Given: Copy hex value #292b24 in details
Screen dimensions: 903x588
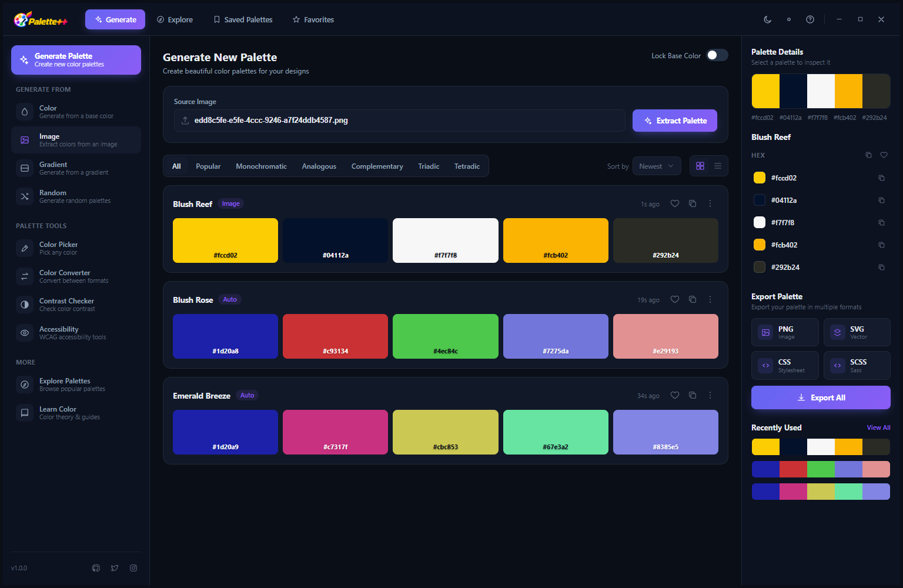Looking at the screenshot, I should [x=881, y=267].
